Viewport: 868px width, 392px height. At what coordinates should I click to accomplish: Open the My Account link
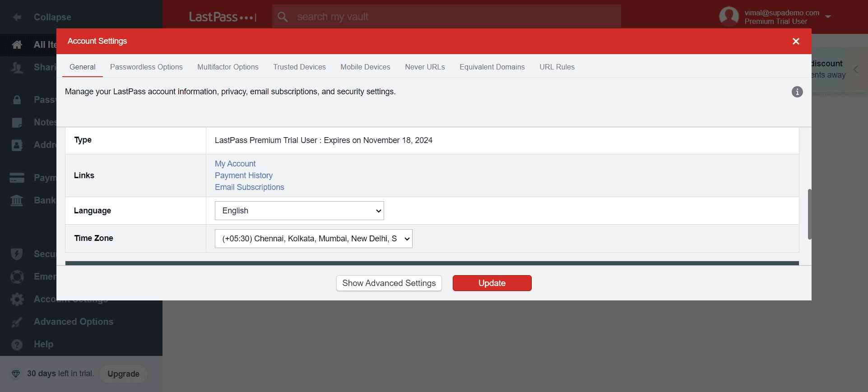235,164
